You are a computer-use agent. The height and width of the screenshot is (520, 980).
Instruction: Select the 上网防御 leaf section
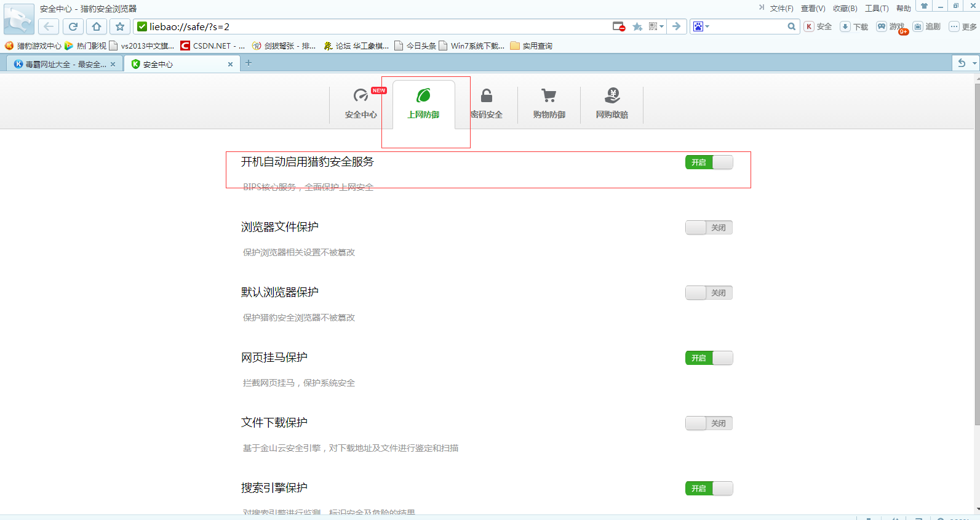click(x=424, y=104)
